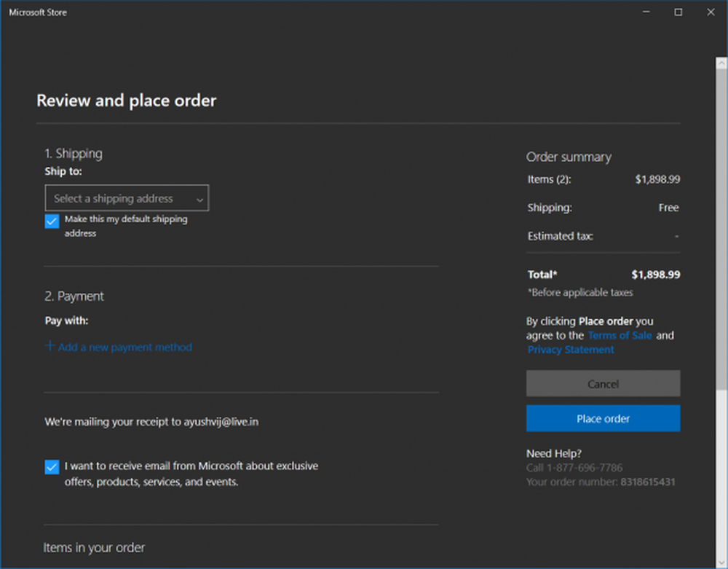Minimize the Microsoft Store window
Viewport: 728px width, 569px height.
coord(645,12)
